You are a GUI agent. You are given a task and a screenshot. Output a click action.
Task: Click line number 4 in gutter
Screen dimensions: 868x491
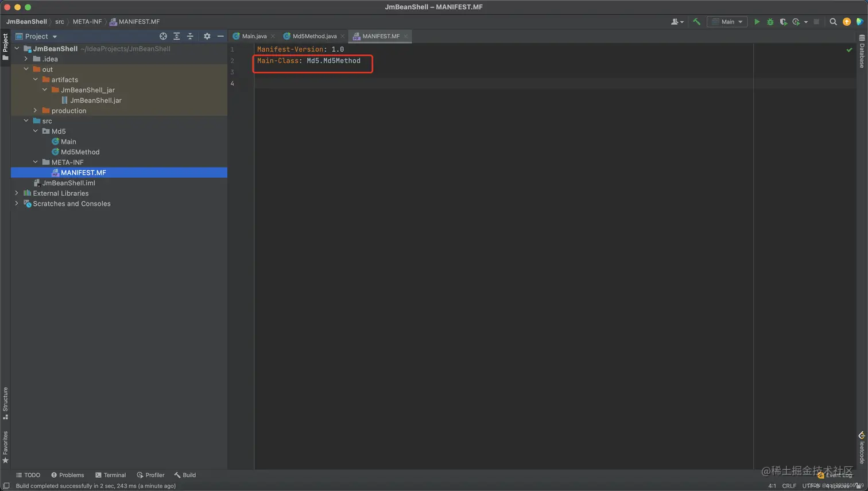[232, 84]
